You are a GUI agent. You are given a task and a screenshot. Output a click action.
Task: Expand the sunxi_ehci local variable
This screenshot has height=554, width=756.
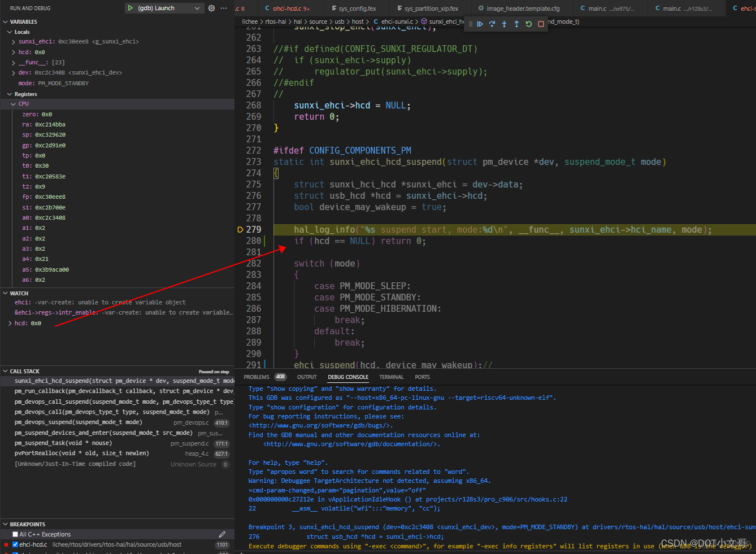14,42
